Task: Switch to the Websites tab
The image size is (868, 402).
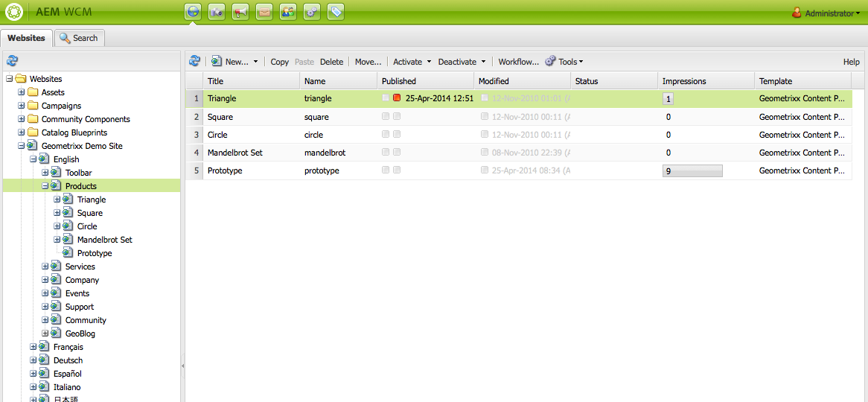Action: coord(27,38)
